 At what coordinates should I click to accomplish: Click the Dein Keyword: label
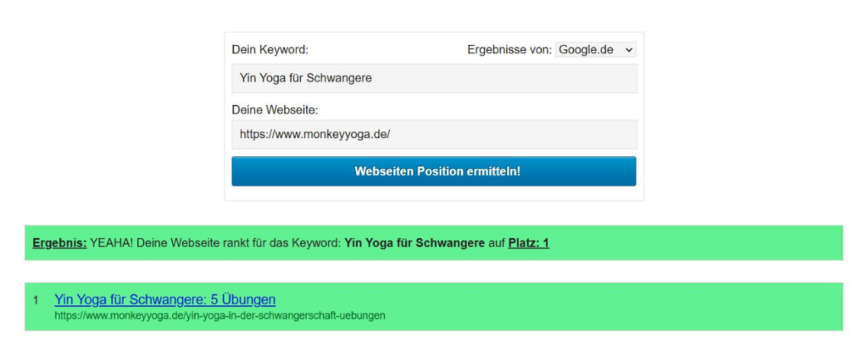pyautogui.click(x=270, y=50)
